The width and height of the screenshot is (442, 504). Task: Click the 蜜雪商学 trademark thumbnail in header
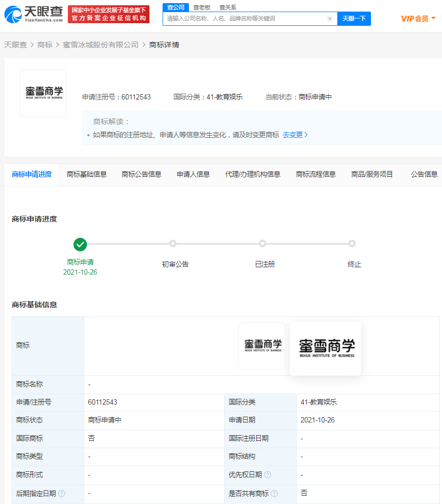coord(43,93)
